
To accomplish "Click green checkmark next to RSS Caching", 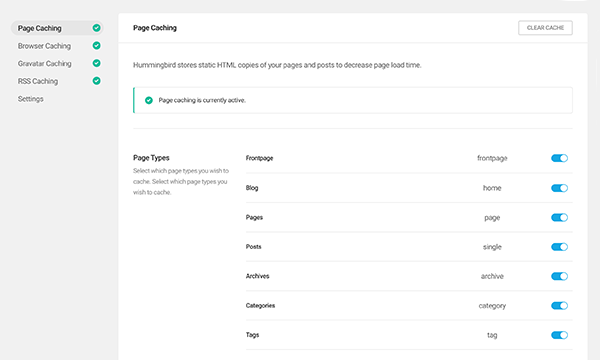I will [96, 81].
